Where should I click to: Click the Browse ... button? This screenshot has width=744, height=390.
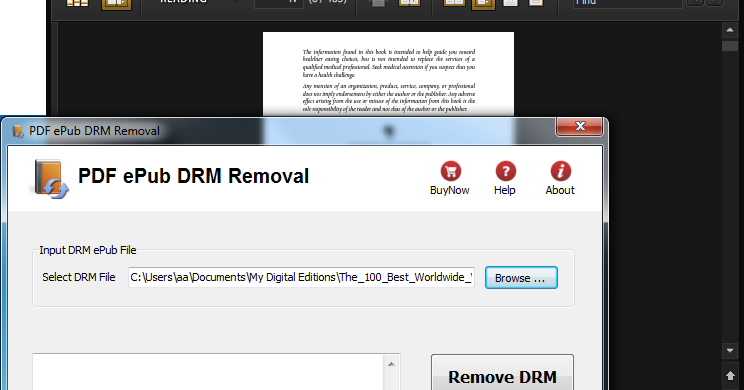pos(521,278)
